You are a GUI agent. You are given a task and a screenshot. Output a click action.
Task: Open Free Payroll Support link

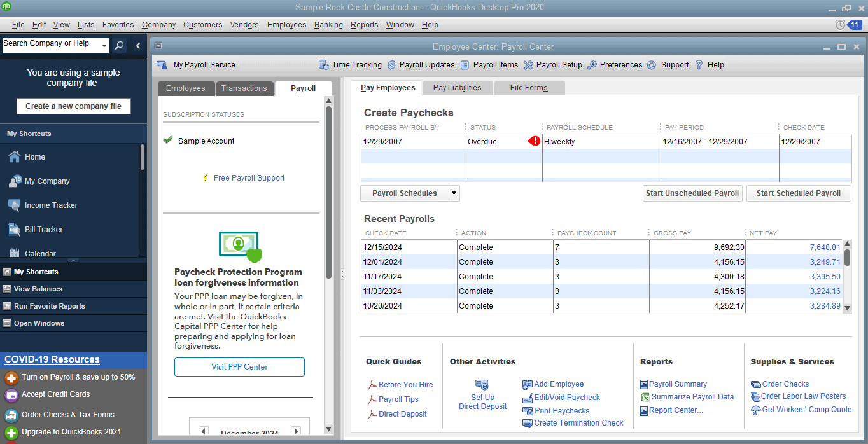[249, 178]
